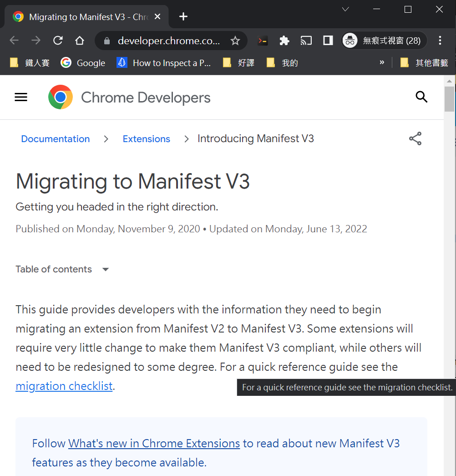Image resolution: width=456 pixels, height=476 pixels.
Task: Click the page scrollbar thumb
Action: point(449,99)
